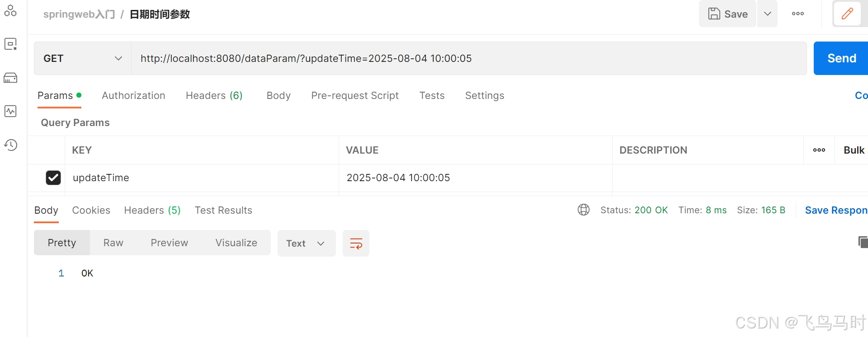Open the Monitors sidebar icon
The width and height of the screenshot is (868, 337).
click(10, 111)
